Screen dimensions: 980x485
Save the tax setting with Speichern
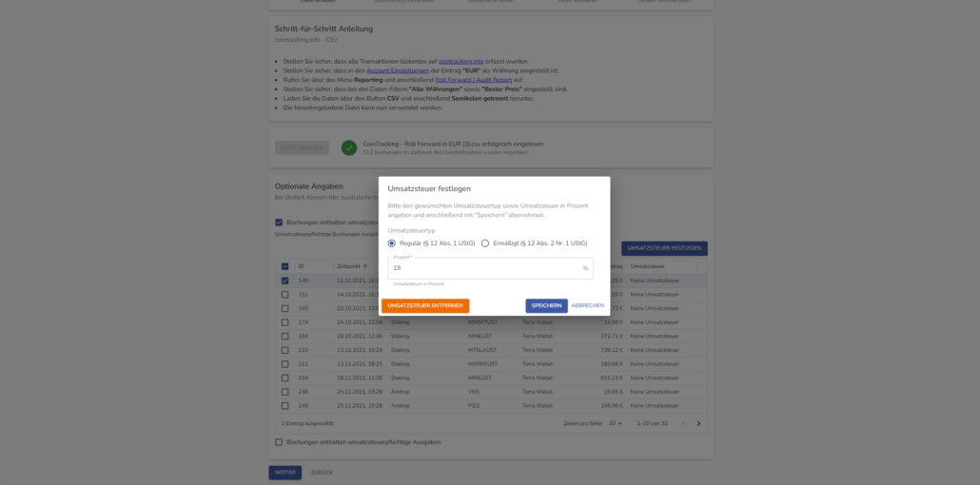(546, 305)
